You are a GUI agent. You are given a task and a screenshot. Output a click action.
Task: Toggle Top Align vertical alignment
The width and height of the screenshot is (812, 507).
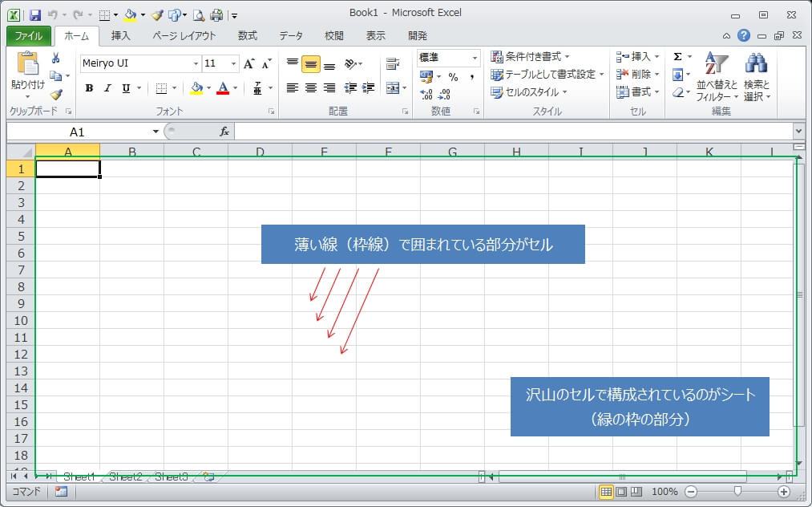point(293,63)
